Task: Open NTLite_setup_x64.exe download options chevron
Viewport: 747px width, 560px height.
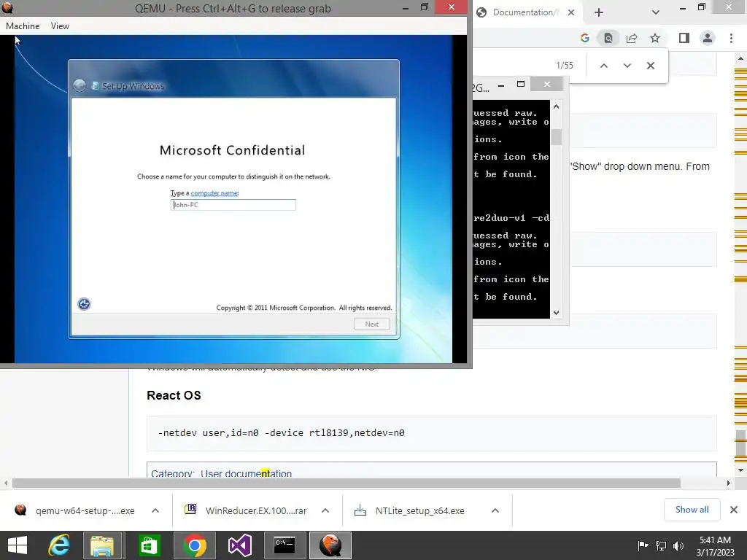Action: (x=495, y=510)
